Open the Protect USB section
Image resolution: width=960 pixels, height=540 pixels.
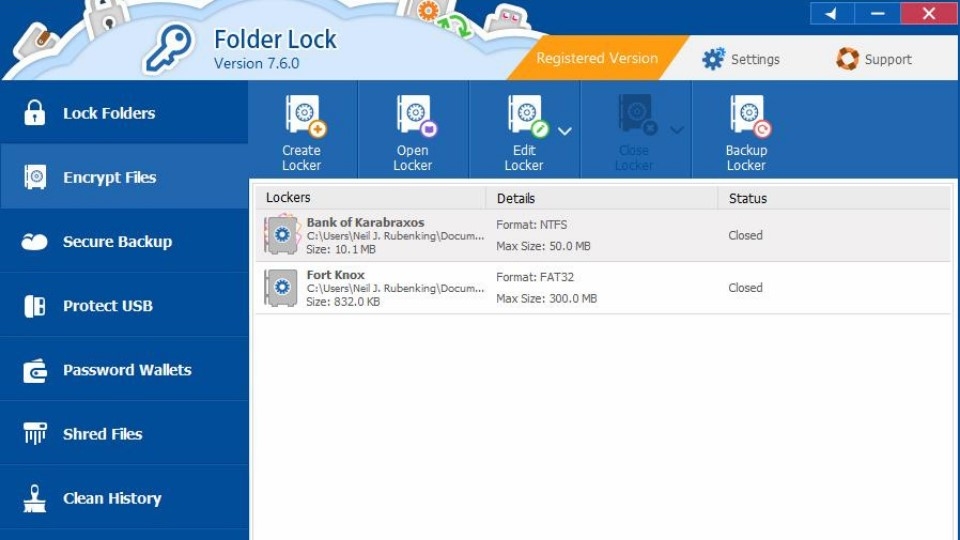tap(124, 306)
